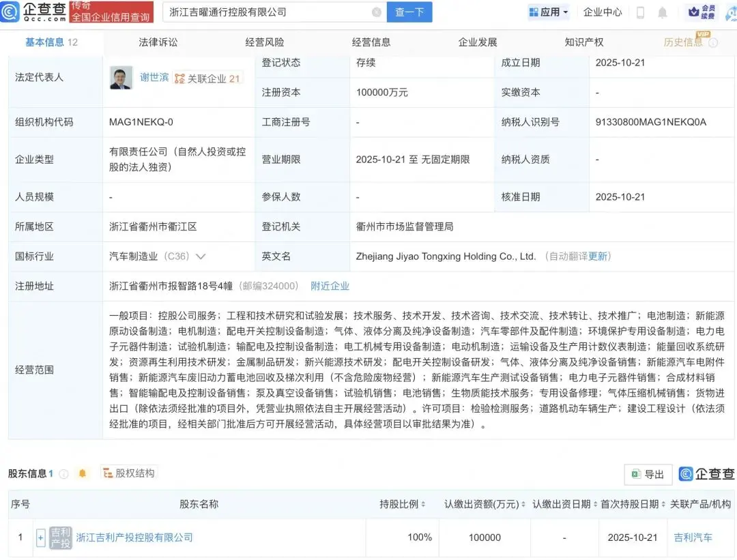Open the 应用 dropdown menu
The height and width of the screenshot is (560, 737).
click(549, 12)
